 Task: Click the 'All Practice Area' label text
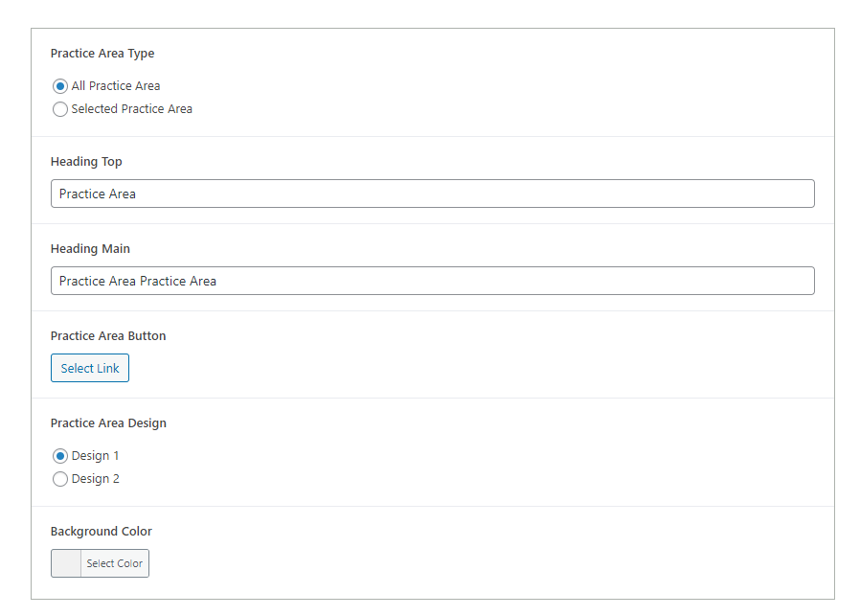click(x=116, y=86)
